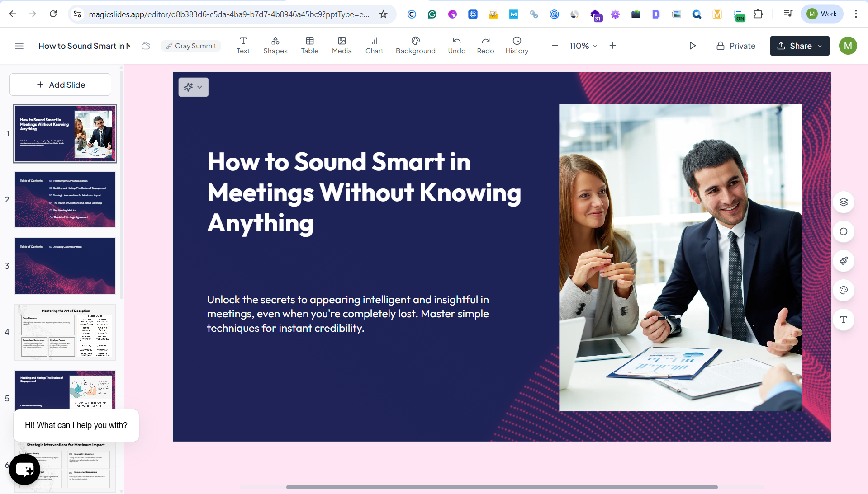This screenshot has width=868, height=494.
Task: Insert a Table from toolbar
Action: point(309,46)
